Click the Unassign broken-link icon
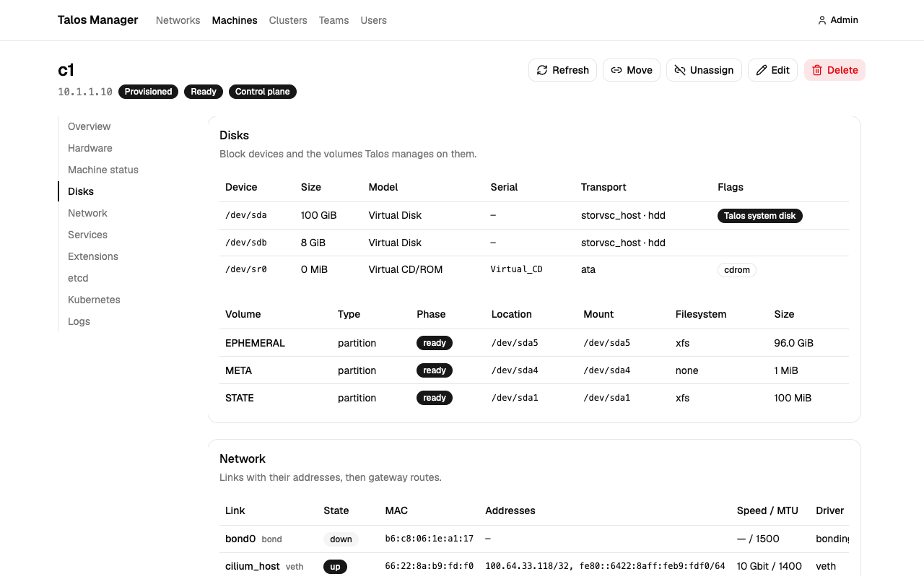Image resolution: width=924 pixels, height=587 pixels. [680, 70]
